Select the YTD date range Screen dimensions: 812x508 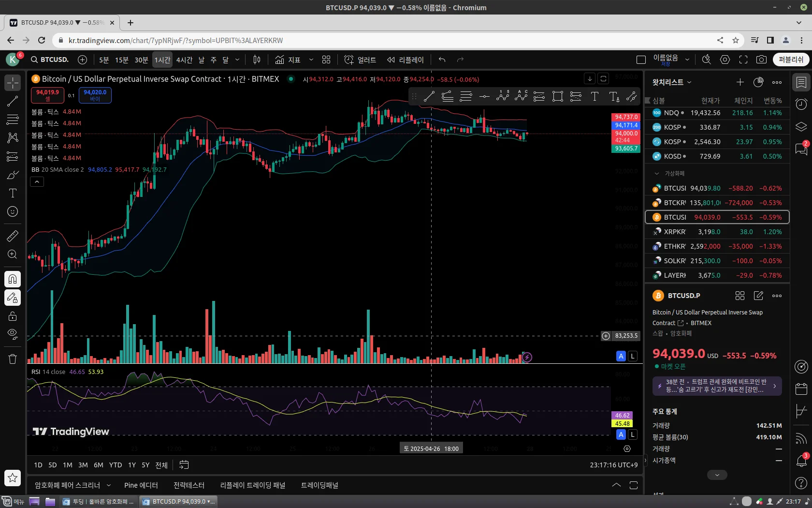point(116,465)
